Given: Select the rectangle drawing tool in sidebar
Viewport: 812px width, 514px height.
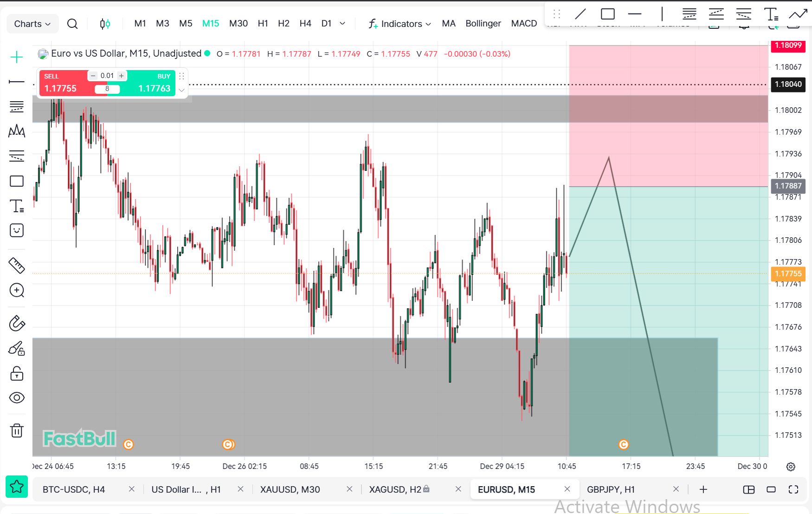Looking at the screenshot, I should pos(17,181).
